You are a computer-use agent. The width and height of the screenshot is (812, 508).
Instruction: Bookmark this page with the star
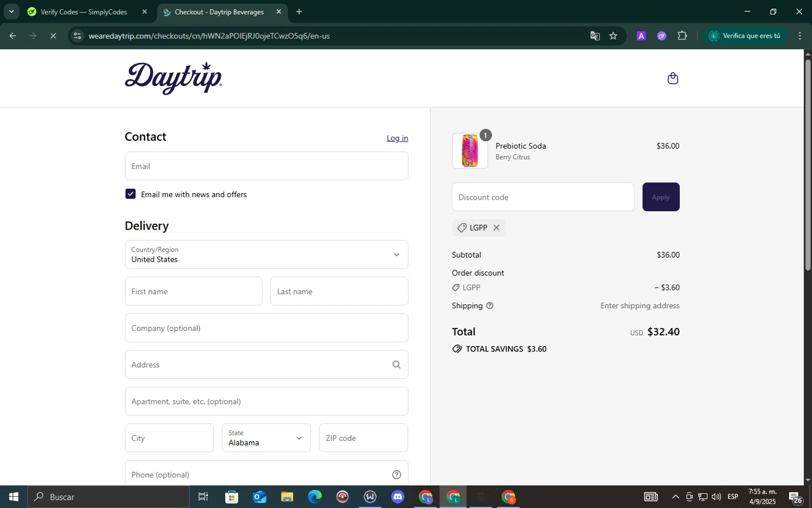click(613, 36)
